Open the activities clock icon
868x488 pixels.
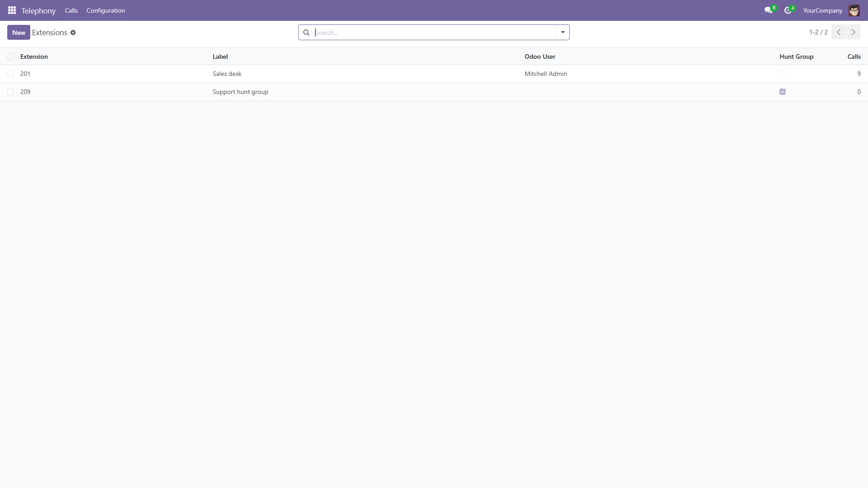coord(788,10)
